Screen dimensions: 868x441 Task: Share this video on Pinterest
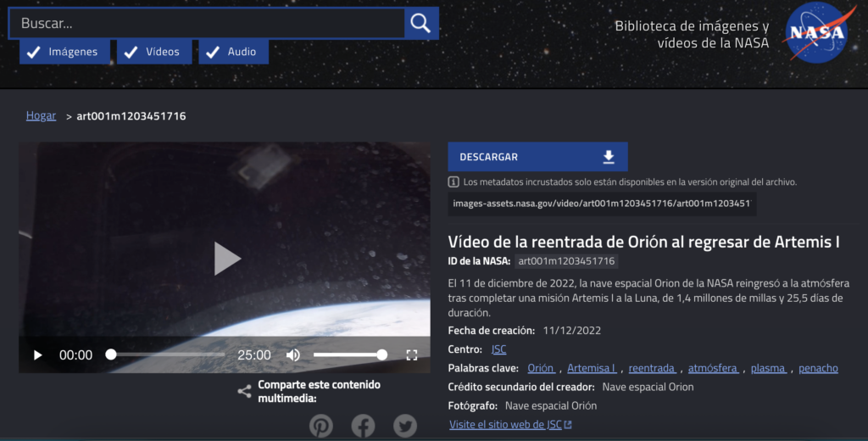[x=321, y=426]
